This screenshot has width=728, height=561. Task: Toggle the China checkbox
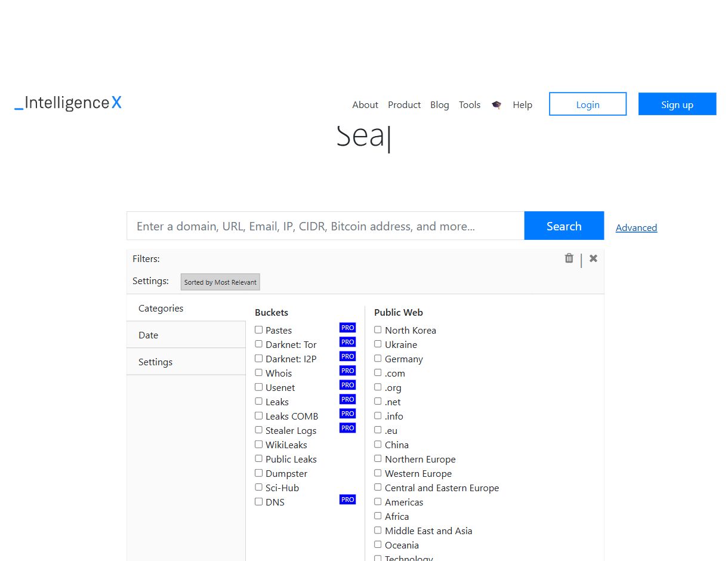[x=378, y=444]
